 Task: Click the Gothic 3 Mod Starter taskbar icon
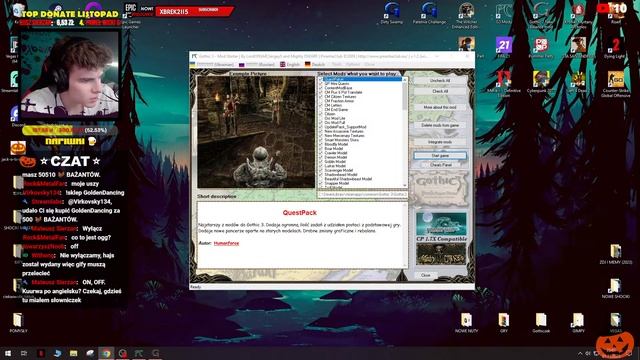tap(139, 353)
